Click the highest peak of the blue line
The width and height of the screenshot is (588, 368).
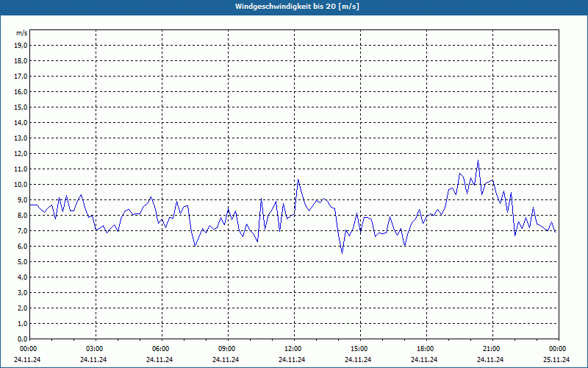[478, 160]
